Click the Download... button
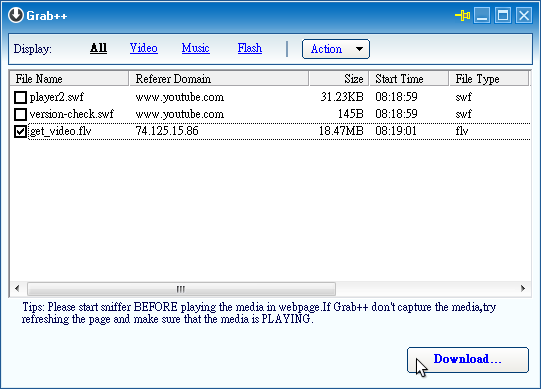Viewport: 541px width, 389px height. click(x=468, y=360)
